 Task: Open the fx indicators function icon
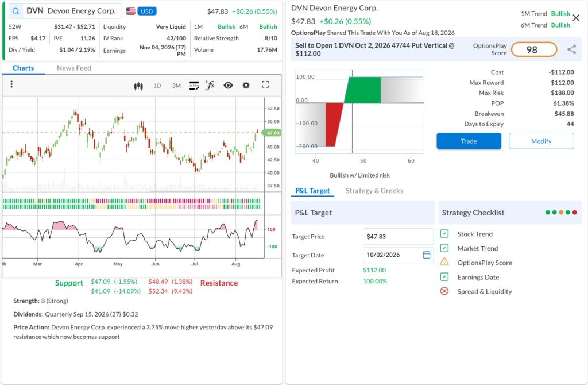tap(210, 86)
